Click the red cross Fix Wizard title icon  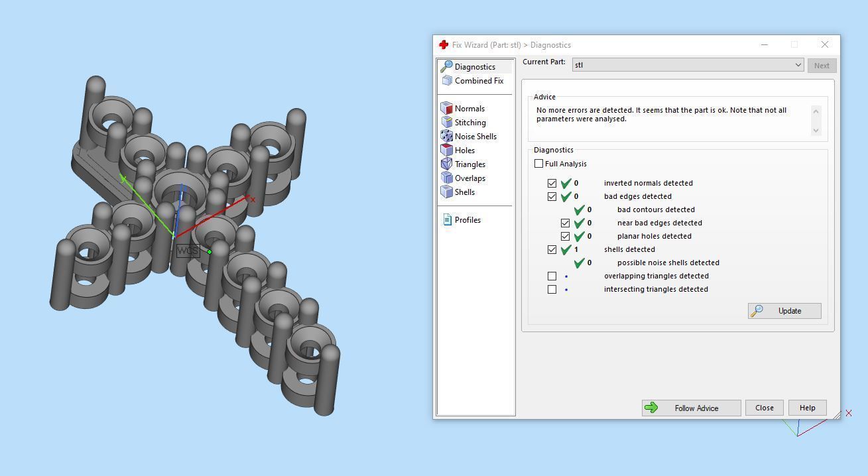point(444,45)
